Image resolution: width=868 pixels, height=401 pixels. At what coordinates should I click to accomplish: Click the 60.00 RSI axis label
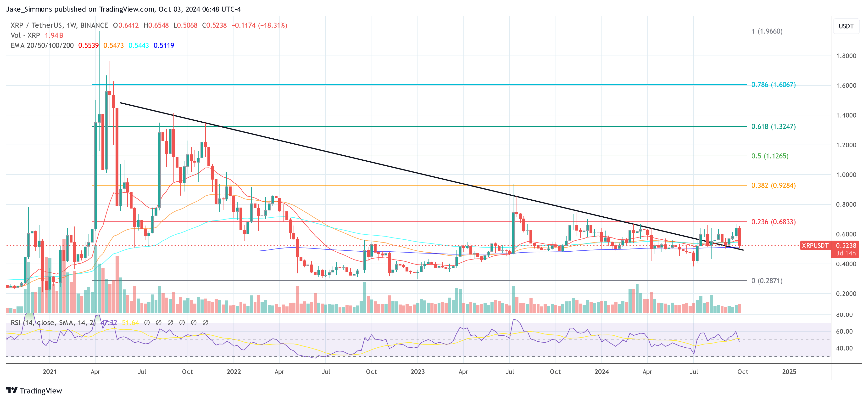tap(844, 332)
